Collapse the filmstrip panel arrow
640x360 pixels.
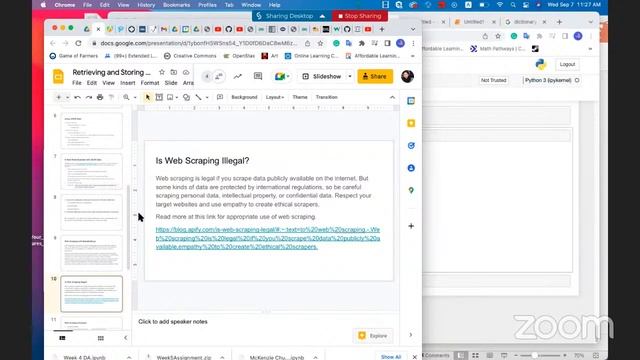(x=126, y=338)
